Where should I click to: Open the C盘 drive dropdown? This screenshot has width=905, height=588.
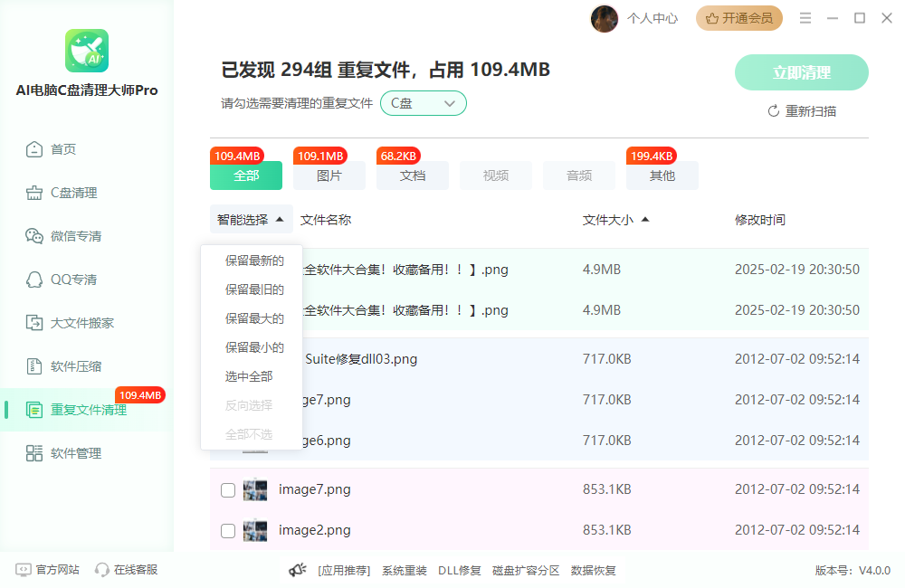423,103
